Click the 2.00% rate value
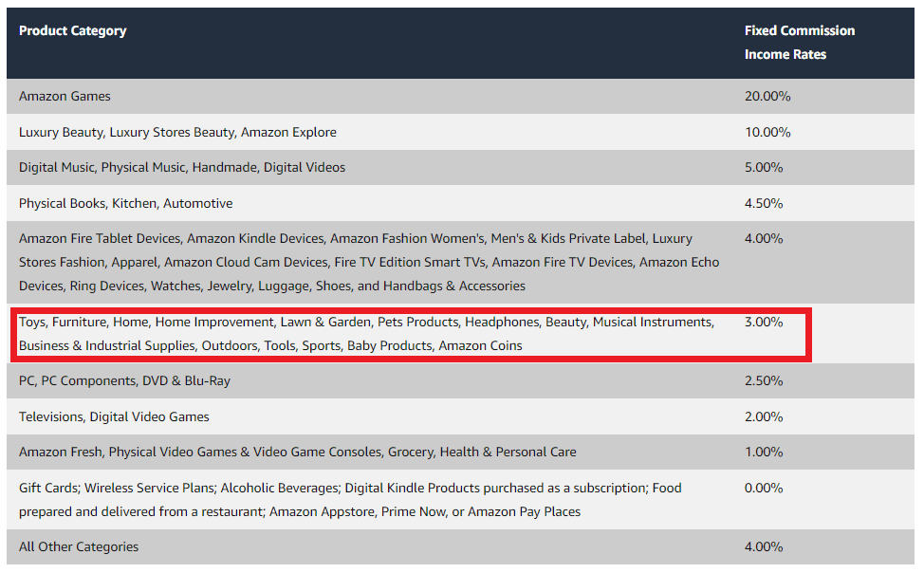This screenshot has height=573, width=924. tap(764, 416)
